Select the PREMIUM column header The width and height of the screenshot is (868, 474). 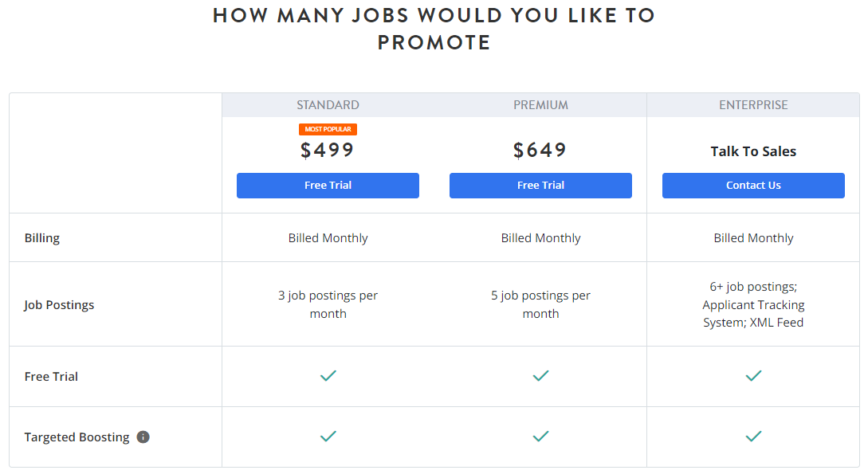(x=540, y=104)
